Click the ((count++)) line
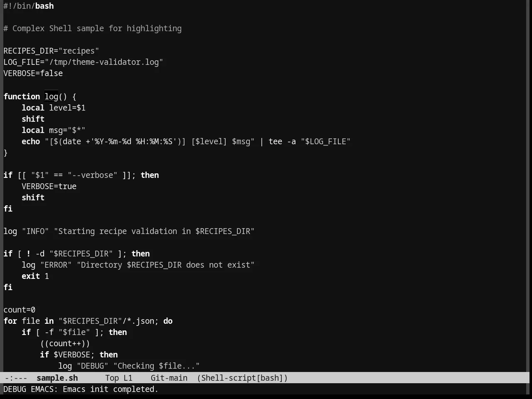 pyautogui.click(x=65, y=343)
